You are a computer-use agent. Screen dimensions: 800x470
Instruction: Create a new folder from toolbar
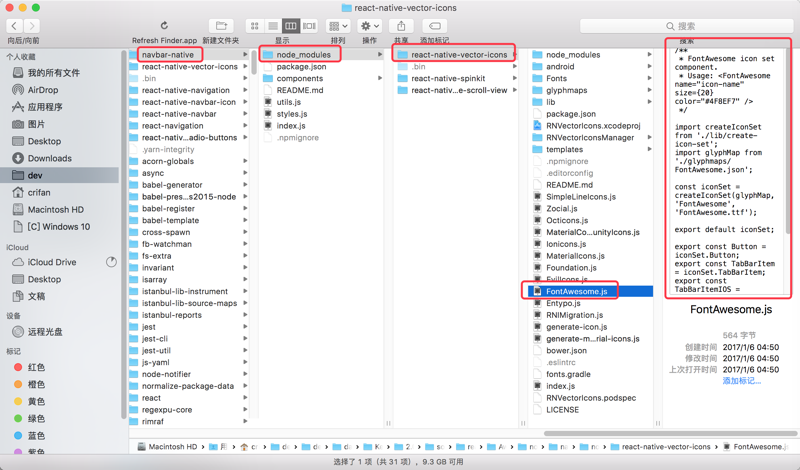point(221,26)
